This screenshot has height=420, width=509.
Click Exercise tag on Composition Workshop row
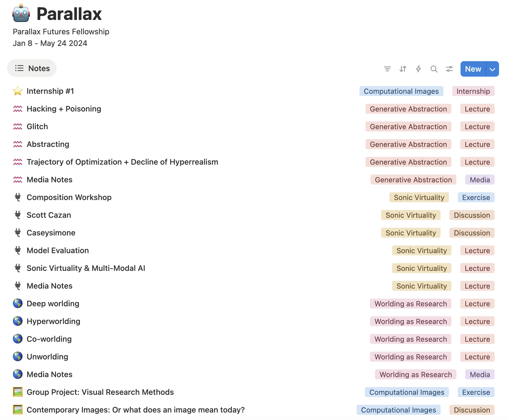pos(476,197)
